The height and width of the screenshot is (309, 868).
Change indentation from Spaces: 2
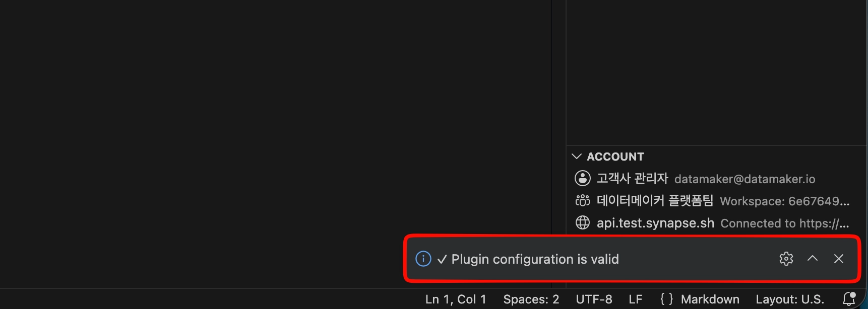click(x=531, y=299)
